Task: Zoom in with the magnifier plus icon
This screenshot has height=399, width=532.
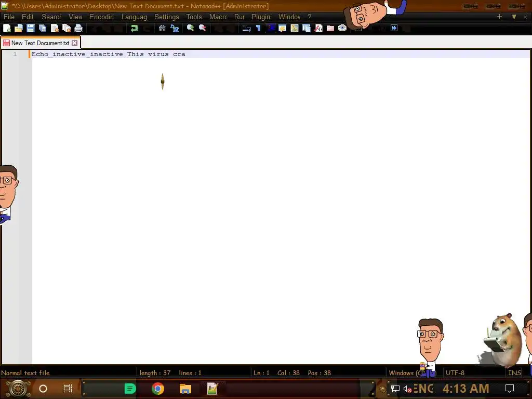Action: [x=190, y=29]
